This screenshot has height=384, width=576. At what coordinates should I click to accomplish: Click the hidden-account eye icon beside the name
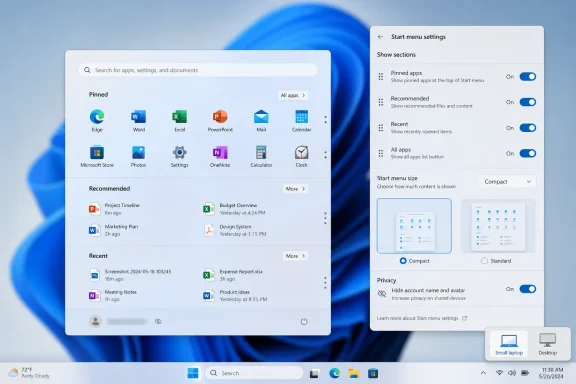tap(158, 322)
